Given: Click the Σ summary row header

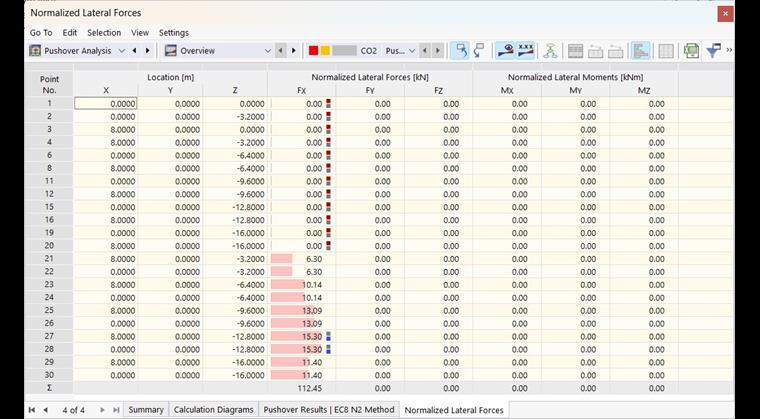Looking at the screenshot, I should point(49,388).
